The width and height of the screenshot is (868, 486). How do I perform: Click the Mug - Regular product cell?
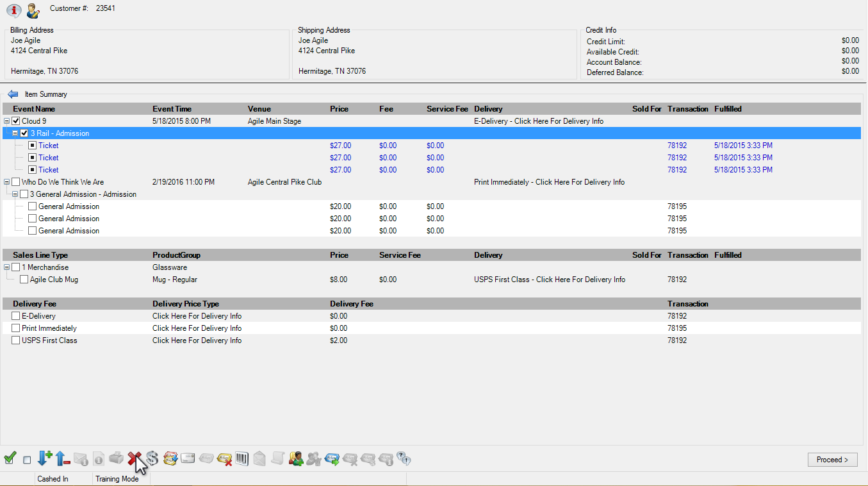point(175,280)
